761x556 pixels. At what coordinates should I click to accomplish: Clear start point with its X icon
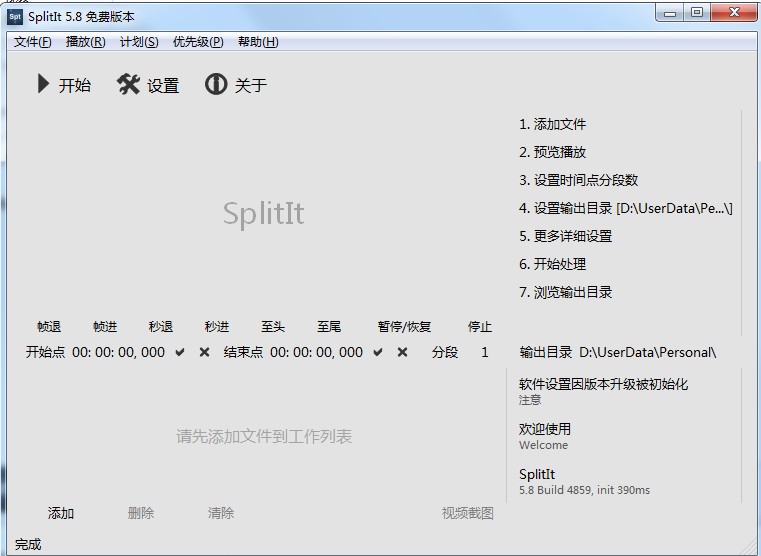coord(204,352)
